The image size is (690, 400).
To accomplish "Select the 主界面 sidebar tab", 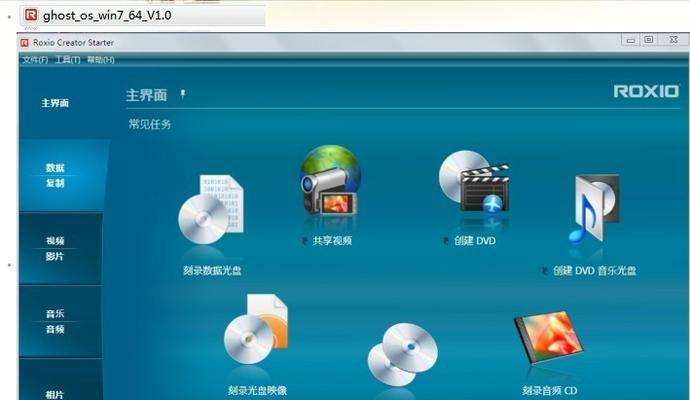I will [55, 103].
